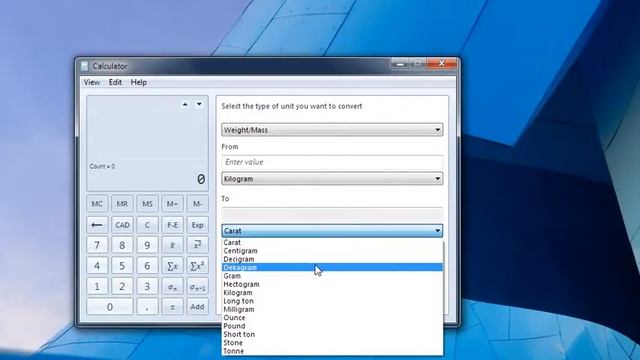Click the M+ memory add button

tap(172, 204)
